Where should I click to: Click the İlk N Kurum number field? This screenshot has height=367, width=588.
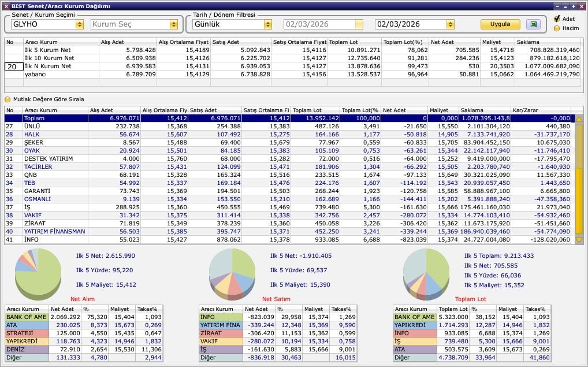[x=13, y=66]
